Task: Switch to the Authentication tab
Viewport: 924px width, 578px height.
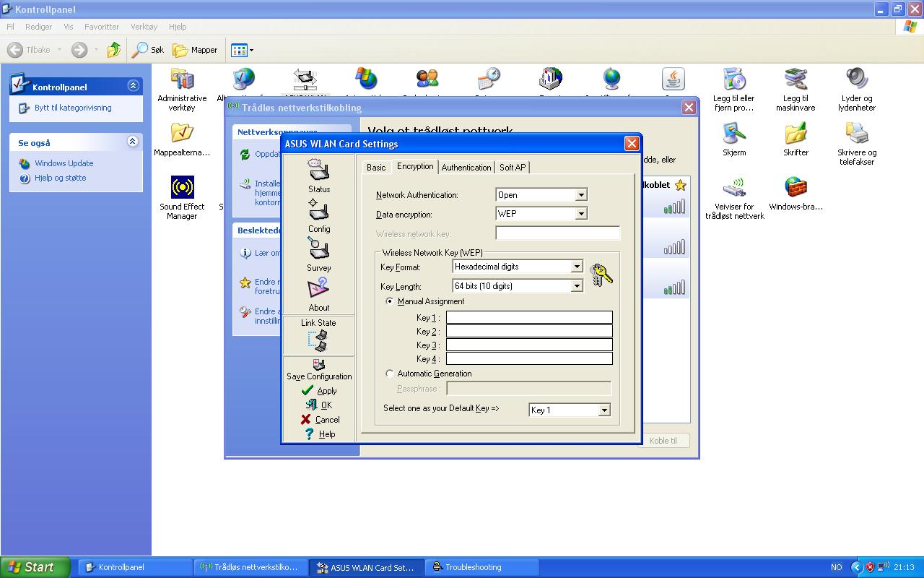Action: point(466,168)
